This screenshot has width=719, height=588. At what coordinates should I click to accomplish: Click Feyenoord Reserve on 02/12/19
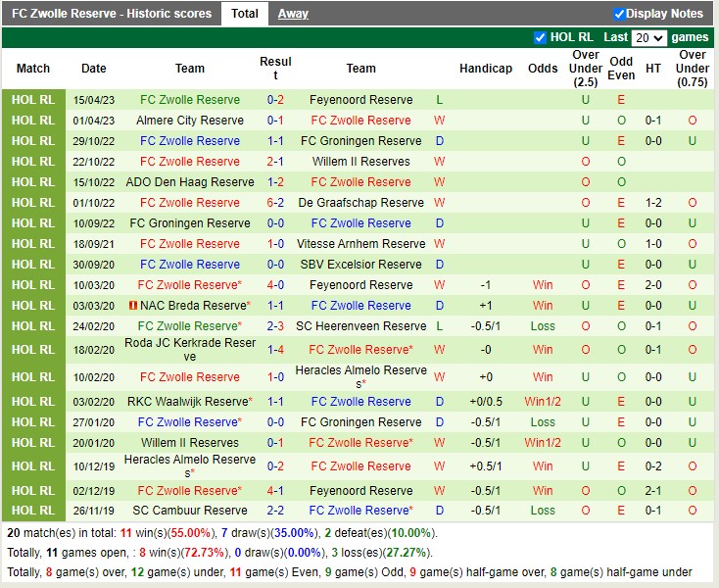click(x=360, y=490)
